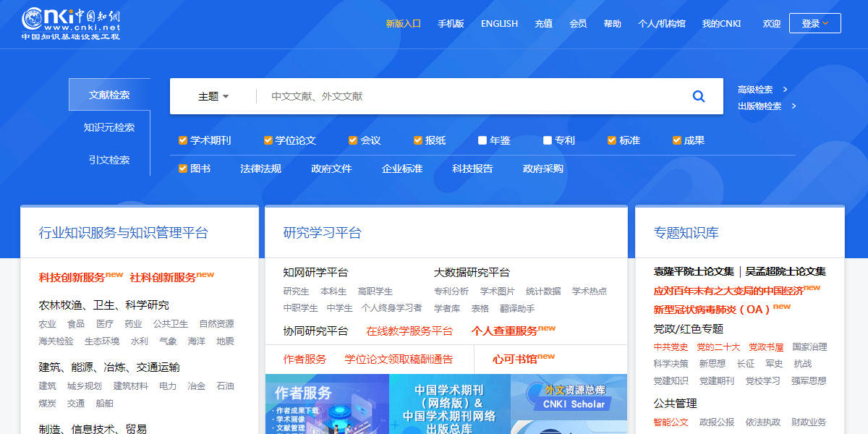The image size is (868, 434).
Task: Open the 主题 search field dropdown
Action: 213,96
